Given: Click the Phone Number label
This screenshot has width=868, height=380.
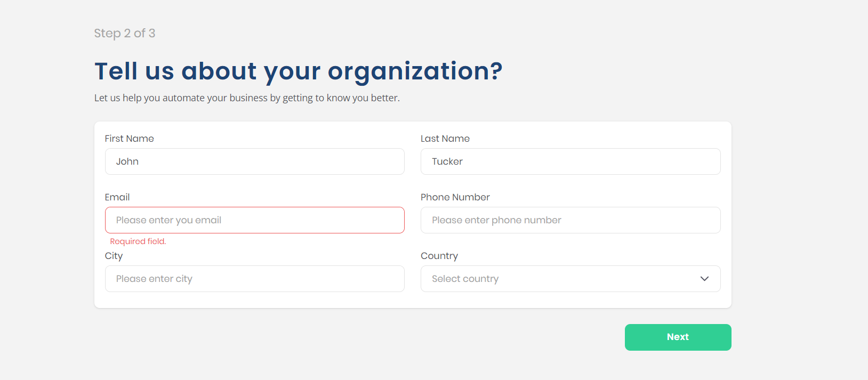Looking at the screenshot, I should [x=455, y=197].
